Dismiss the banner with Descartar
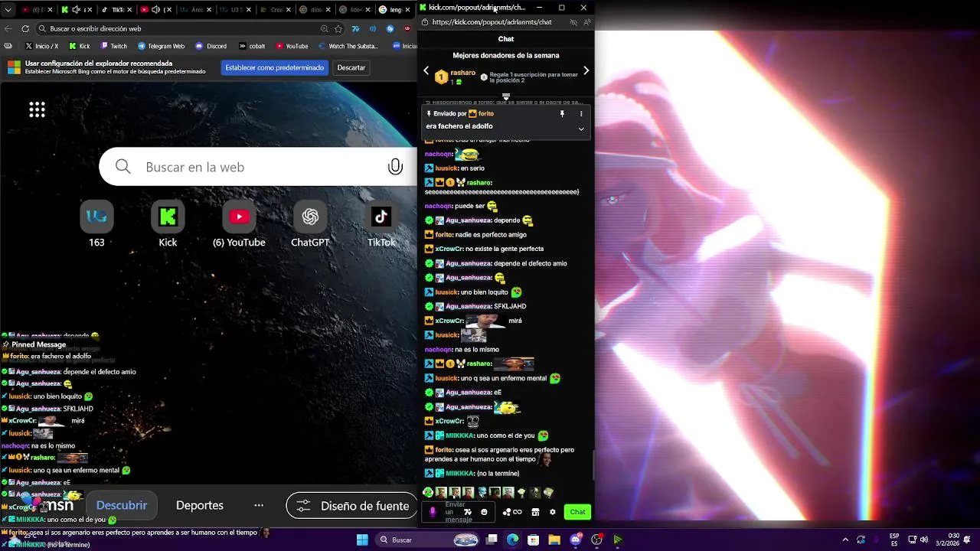This screenshot has height=551, width=980. (x=351, y=67)
